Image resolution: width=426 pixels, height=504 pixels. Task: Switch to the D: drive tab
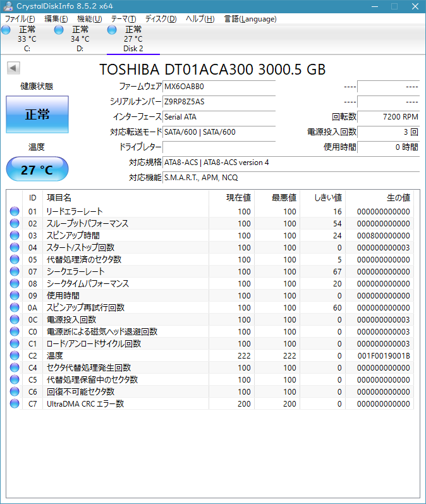pos(80,39)
